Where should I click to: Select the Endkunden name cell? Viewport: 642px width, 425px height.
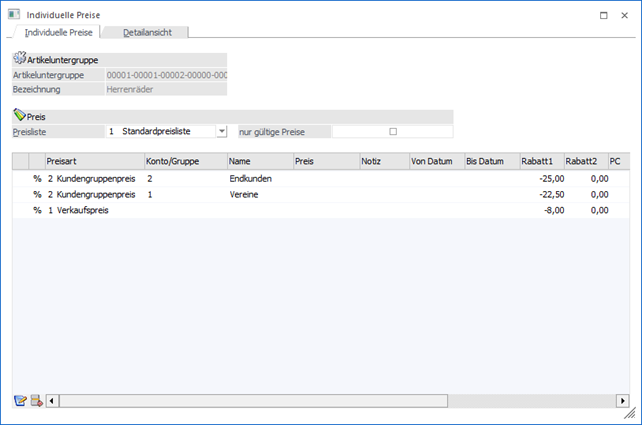coord(258,177)
